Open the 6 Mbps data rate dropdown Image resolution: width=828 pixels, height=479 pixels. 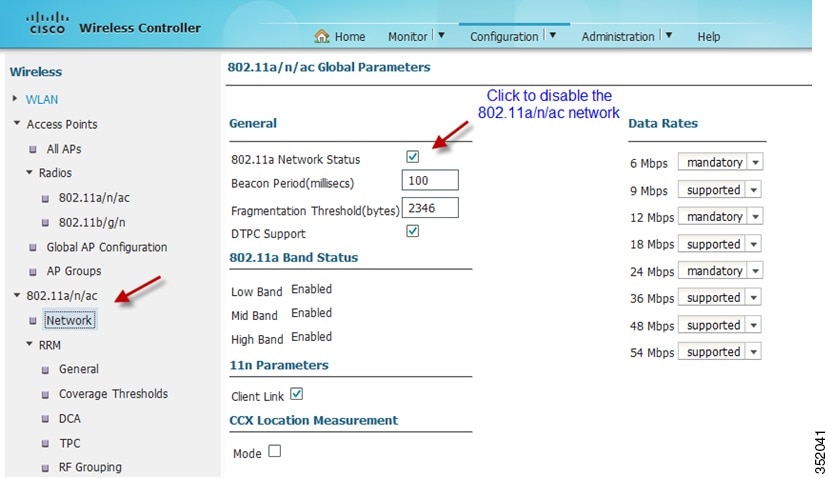tap(720, 162)
